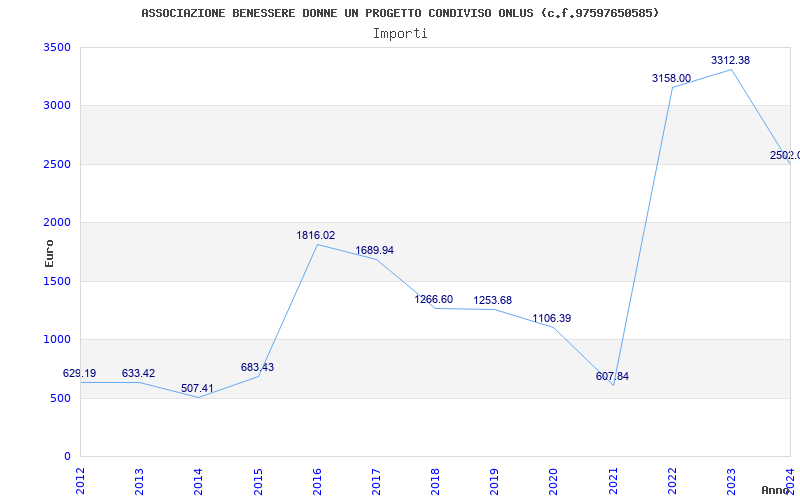Click the chart title with the association name

pos(400,13)
